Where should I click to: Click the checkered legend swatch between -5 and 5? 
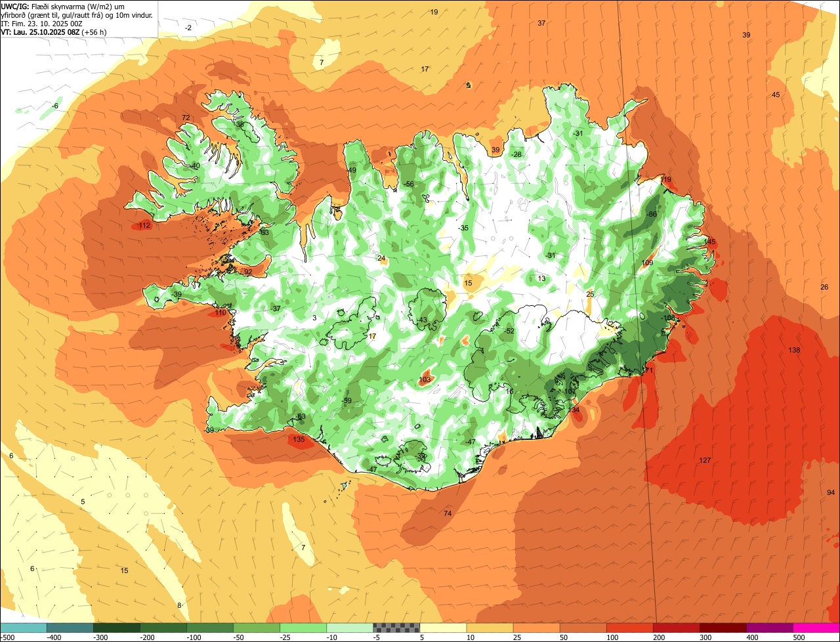coord(396,628)
